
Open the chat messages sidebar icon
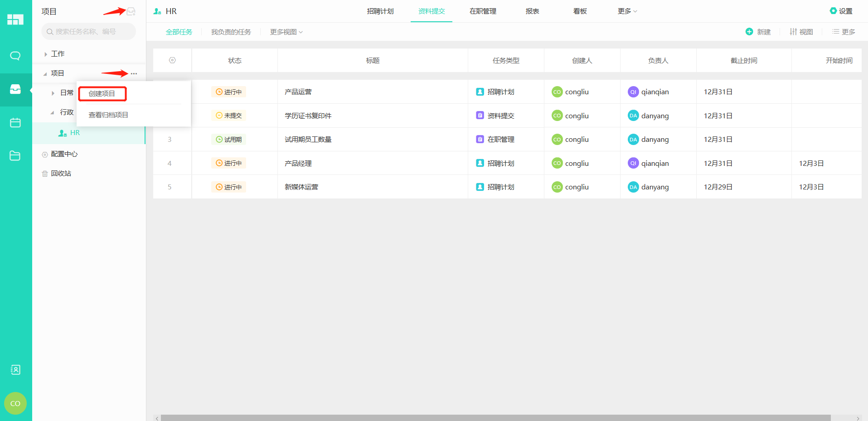pos(15,56)
